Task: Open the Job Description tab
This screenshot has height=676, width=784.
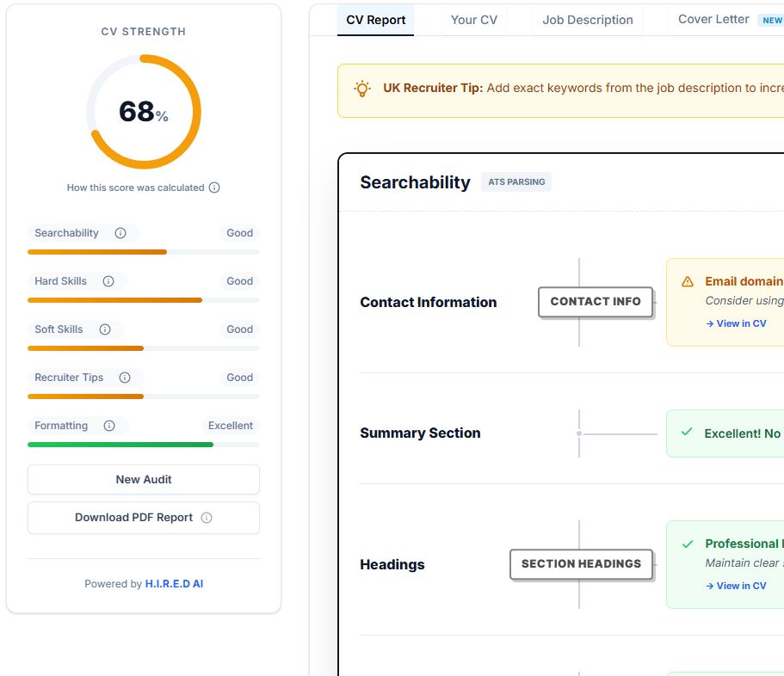Action: click(588, 20)
